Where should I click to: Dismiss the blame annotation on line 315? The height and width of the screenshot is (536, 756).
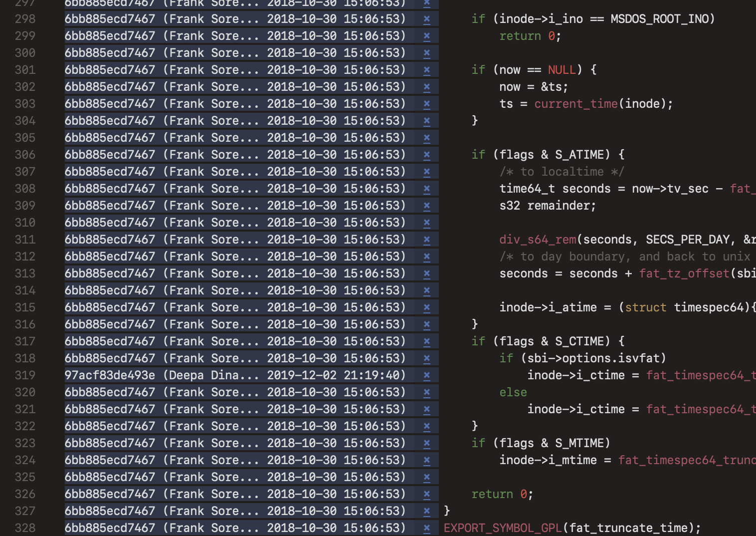(x=426, y=307)
